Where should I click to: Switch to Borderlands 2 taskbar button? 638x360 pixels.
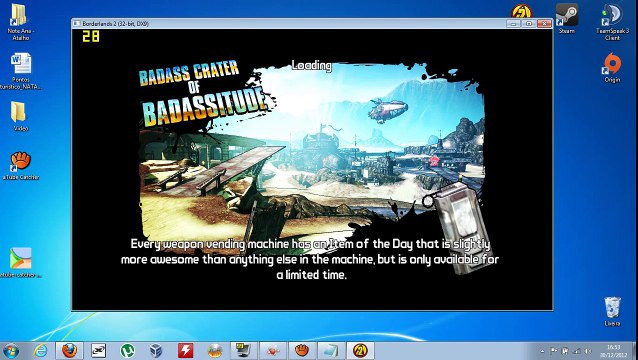(x=360, y=350)
